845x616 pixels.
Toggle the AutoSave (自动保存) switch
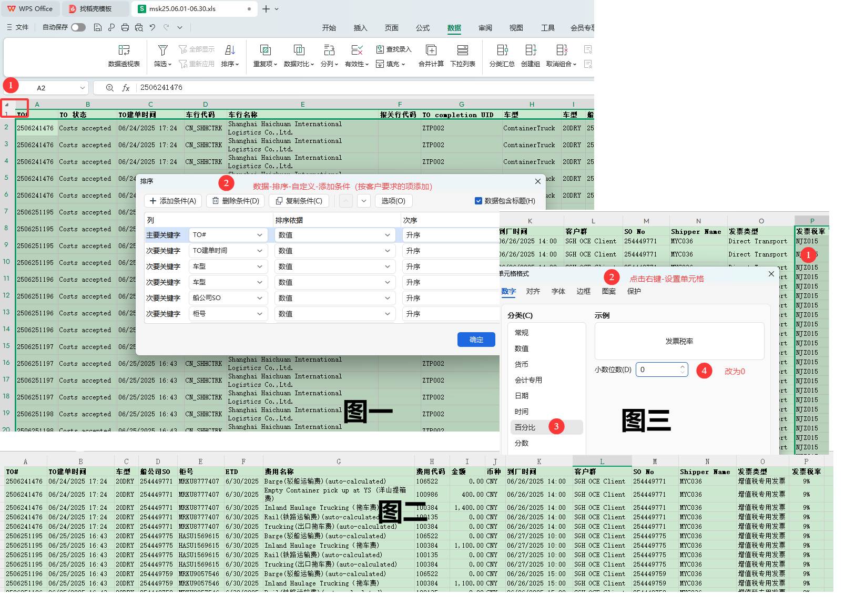(x=78, y=27)
